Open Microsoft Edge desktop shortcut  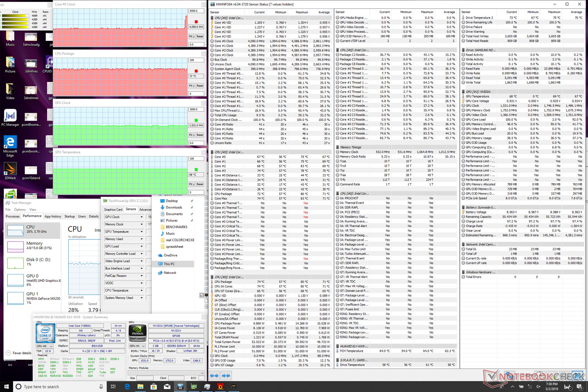click(x=10, y=147)
